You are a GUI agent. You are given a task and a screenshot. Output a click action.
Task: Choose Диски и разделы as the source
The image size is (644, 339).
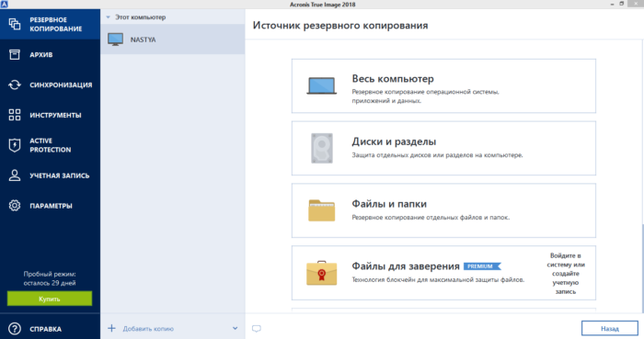(x=443, y=148)
